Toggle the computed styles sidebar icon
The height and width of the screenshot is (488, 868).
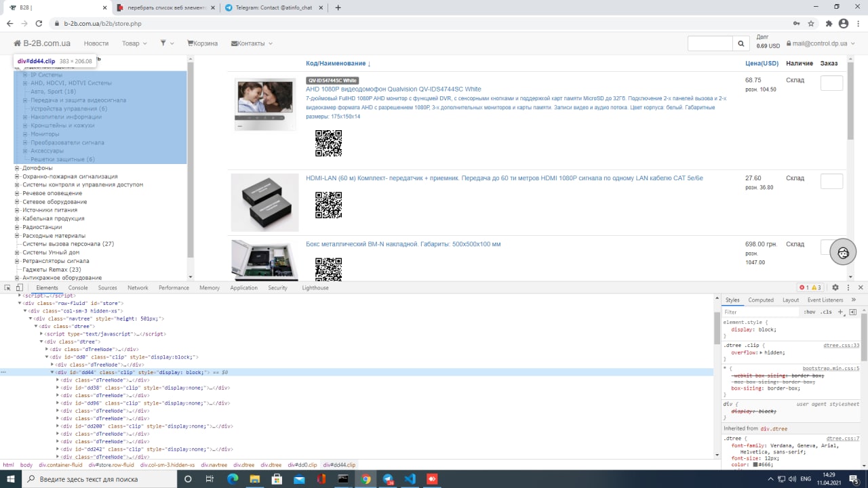tap(853, 312)
